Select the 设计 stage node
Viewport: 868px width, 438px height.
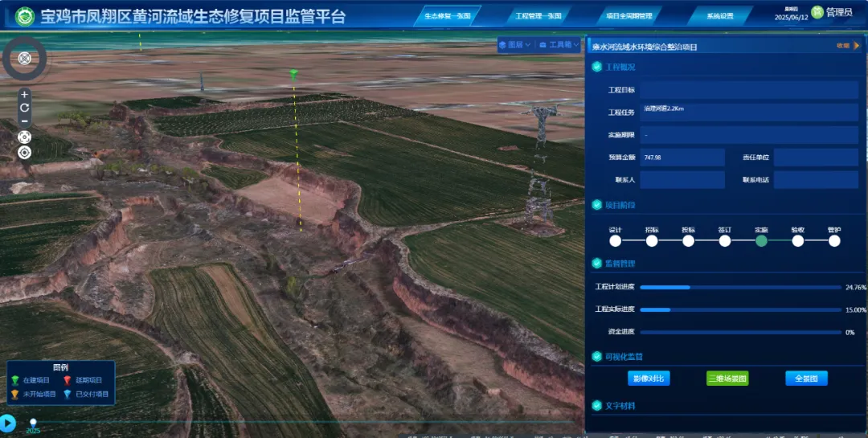point(616,240)
